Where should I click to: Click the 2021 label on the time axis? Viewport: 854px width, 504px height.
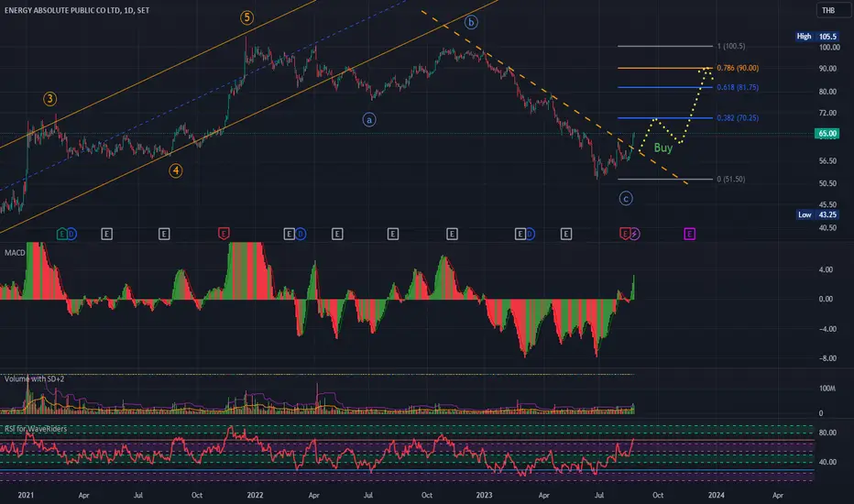26,495
